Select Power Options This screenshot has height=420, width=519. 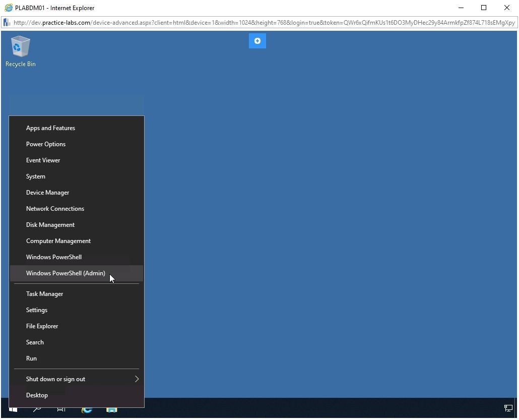pos(46,144)
